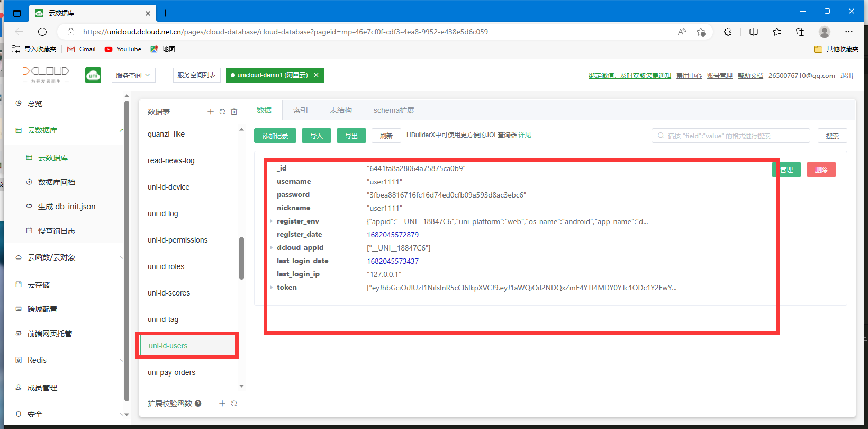Click the field value search box
The image size is (868, 429).
click(x=730, y=136)
